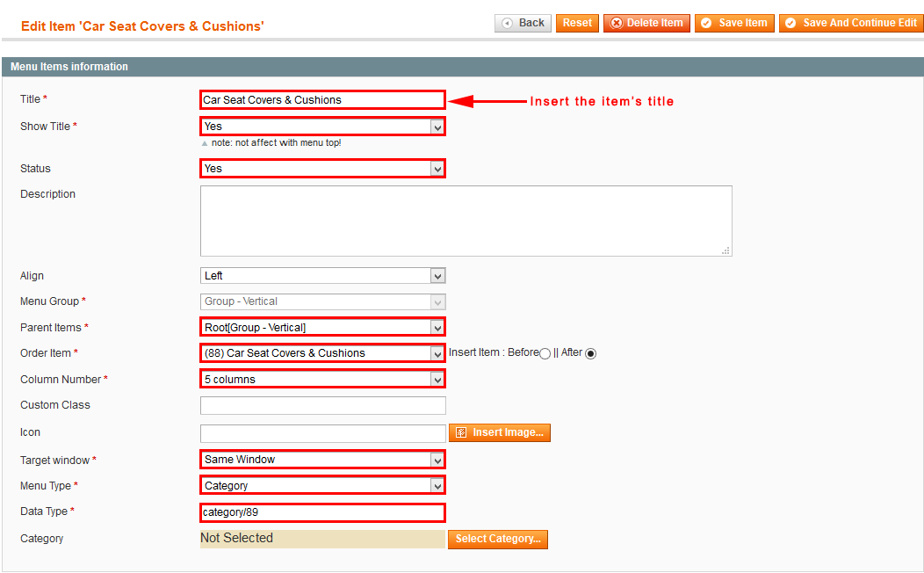Image resolution: width=924 pixels, height=573 pixels.
Task: Click the Description resize grip
Action: (x=726, y=250)
